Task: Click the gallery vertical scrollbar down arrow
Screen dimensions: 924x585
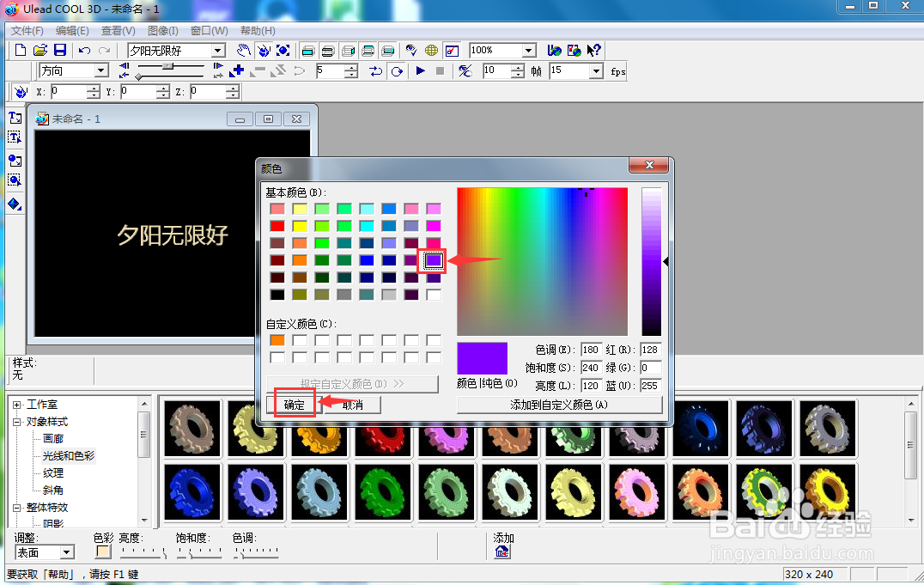Action: (x=911, y=521)
